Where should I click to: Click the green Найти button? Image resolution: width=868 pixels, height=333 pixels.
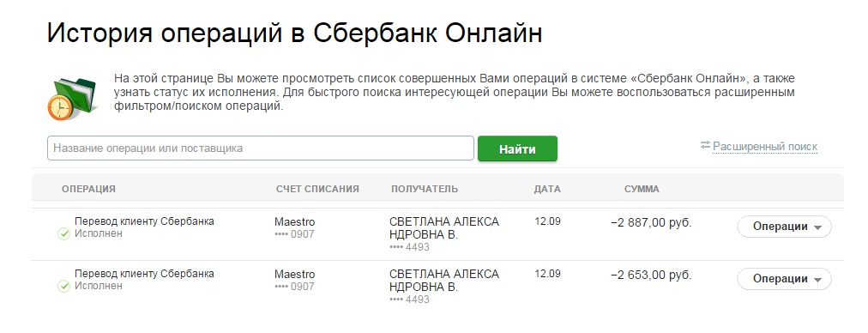click(x=517, y=149)
